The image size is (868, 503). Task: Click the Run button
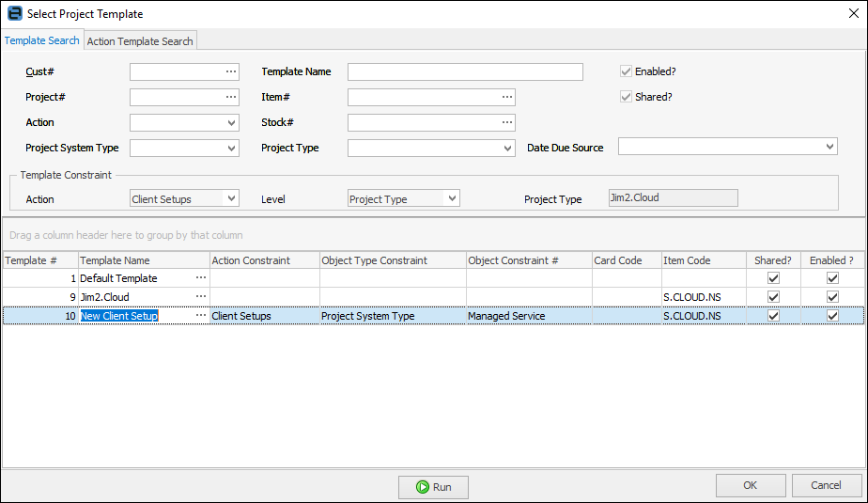(x=433, y=487)
